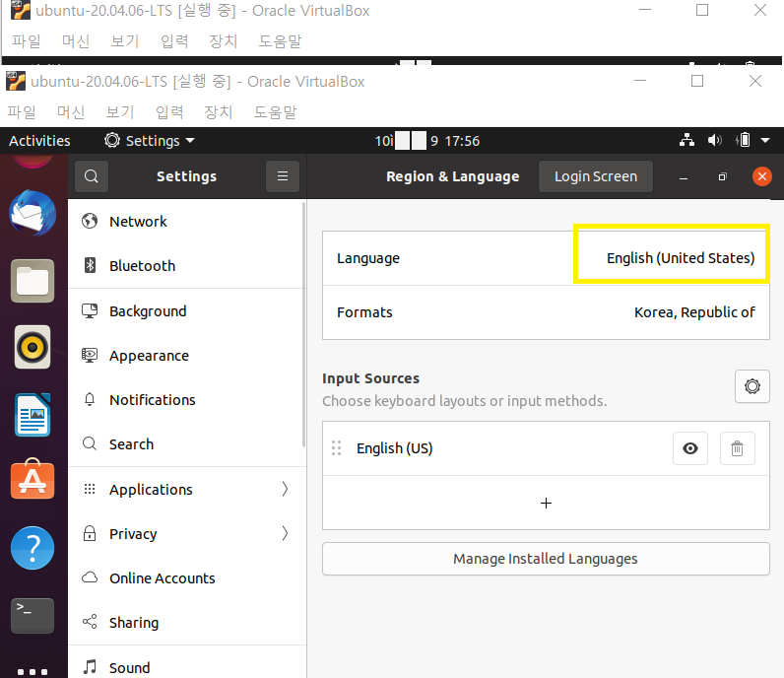The image size is (784, 678).
Task: Open Input Sources options gear
Action: 752,386
